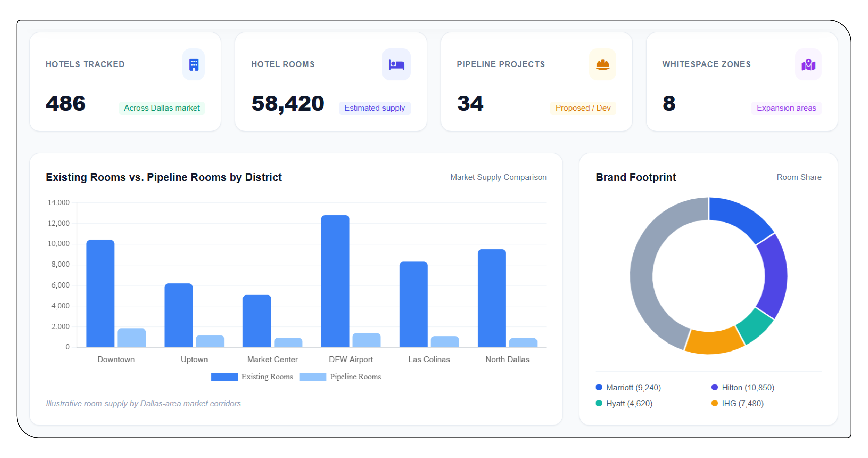868x458 pixels.
Task: Toggle the Existing Rooms legend swatch
Action: click(224, 377)
